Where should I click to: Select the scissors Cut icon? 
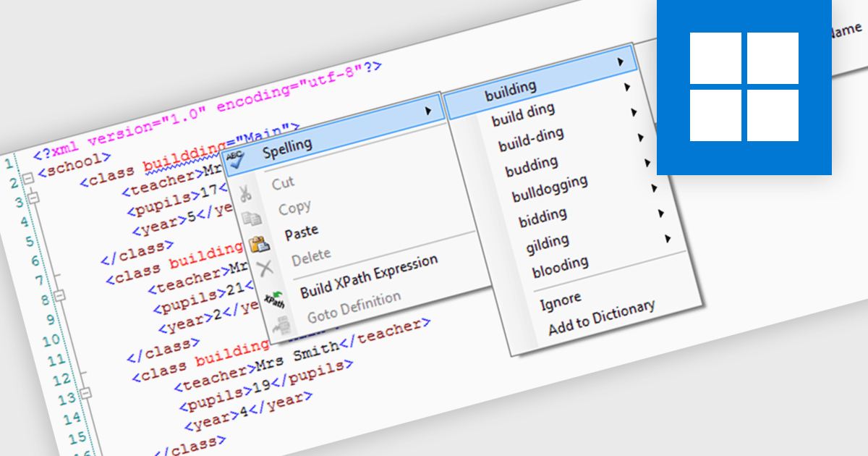(x=245, y=191)
